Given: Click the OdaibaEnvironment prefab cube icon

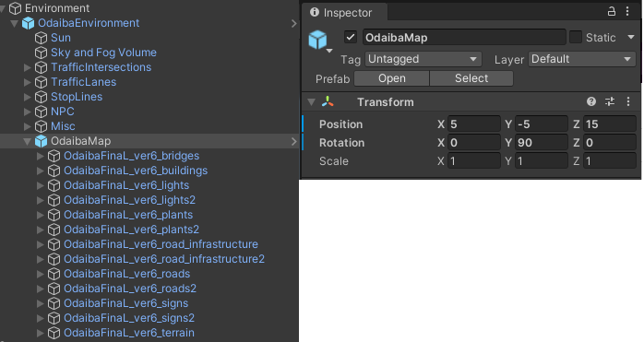Looking at the screenshot, I should coord(28,23).
